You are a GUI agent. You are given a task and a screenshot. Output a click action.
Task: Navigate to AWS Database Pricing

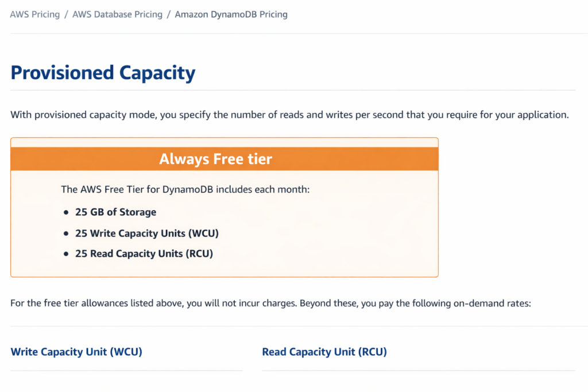[117, 14]
